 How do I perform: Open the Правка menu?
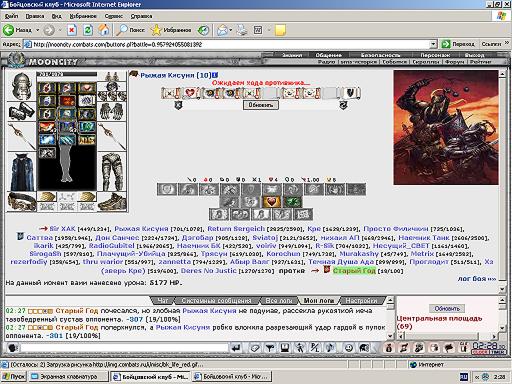pos(35,16)
